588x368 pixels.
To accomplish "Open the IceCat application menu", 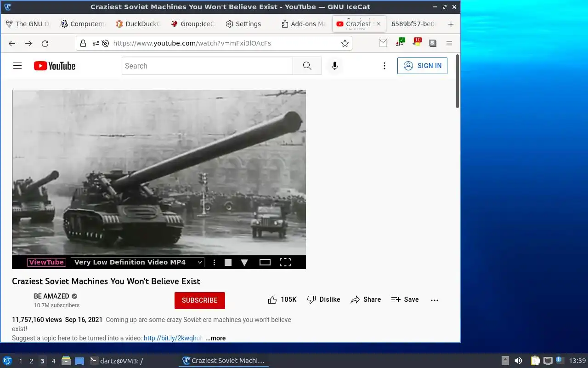I will tap(449, 43).
